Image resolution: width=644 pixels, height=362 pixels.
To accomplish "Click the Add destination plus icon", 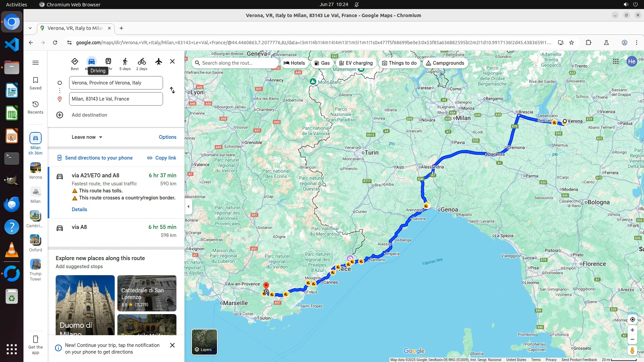I will click(60, 115).
